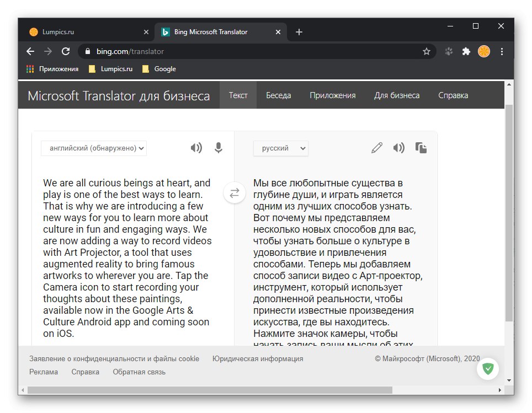Viewport: 532px width, 413px height.
Task: Click the horizontal scrollbar thumb
Action: [x=210, y=390]
